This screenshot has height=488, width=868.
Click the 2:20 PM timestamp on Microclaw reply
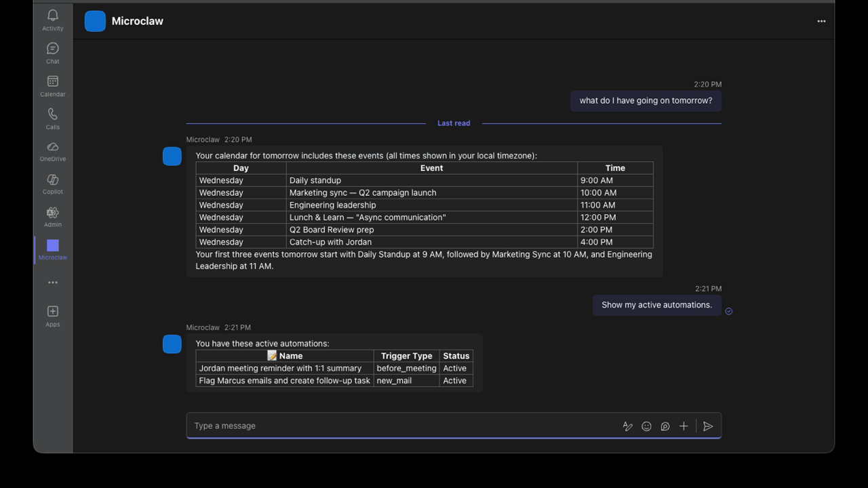238,140
